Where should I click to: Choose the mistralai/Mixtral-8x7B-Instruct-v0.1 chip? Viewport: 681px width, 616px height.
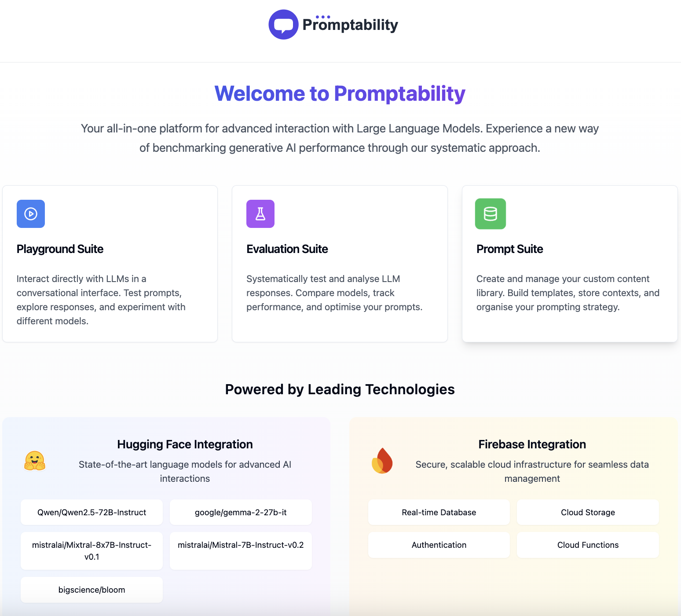[x=92, y=551]
